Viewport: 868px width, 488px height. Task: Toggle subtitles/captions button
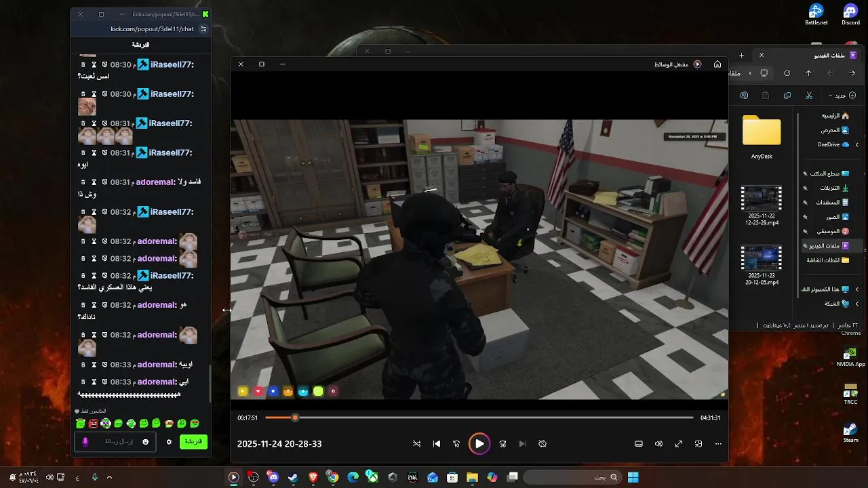click(x=639, y=444)
